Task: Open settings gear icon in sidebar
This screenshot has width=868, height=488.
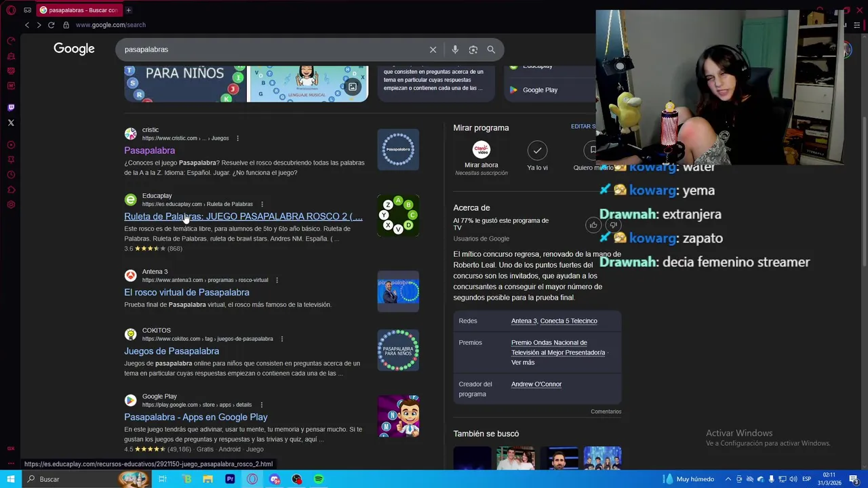Action: point(11,205)
